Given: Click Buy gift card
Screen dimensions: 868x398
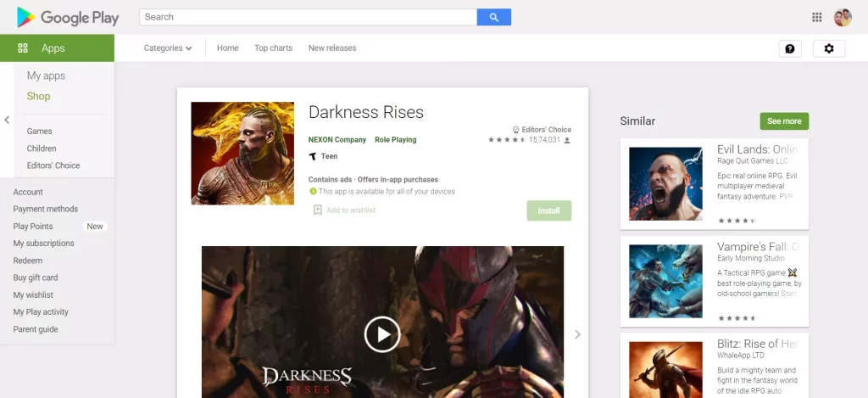Looking at the screenshot, I should (x=36, y=277).
